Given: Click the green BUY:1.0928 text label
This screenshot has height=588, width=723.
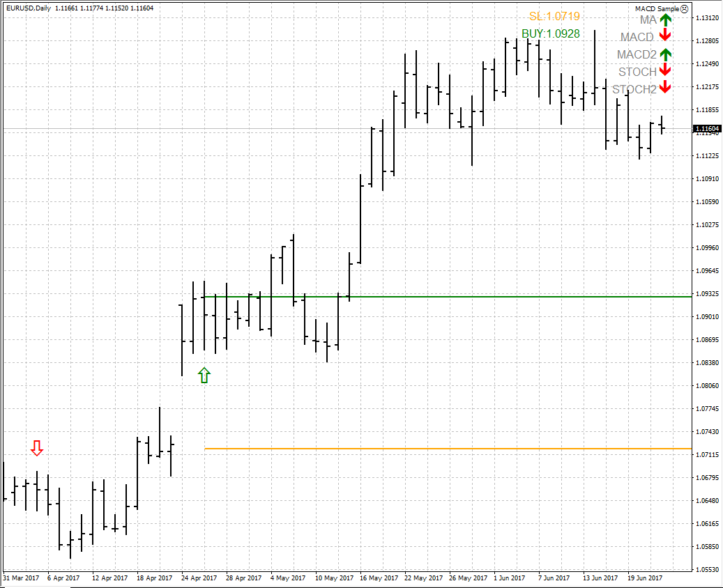Looking at the screenshot, I should pyautogui.click(x=550, y=33).
